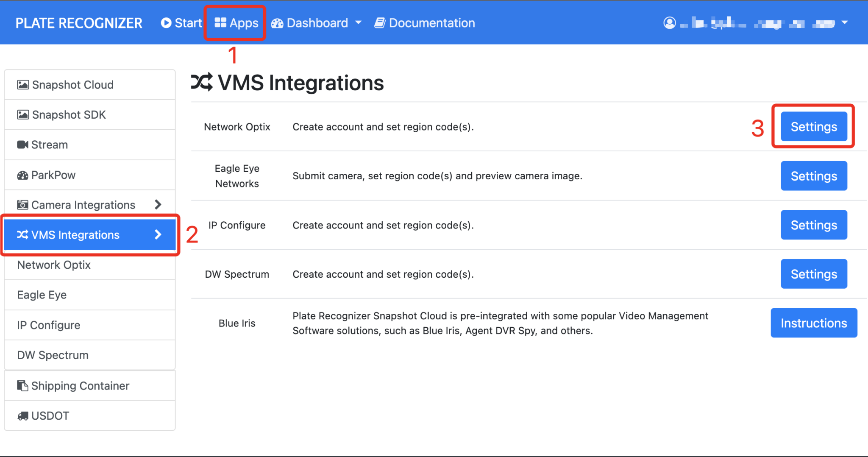Viewport: 868px width, 457px height.
Task: Open the Dashboard menu item
Action: (317, 23)
